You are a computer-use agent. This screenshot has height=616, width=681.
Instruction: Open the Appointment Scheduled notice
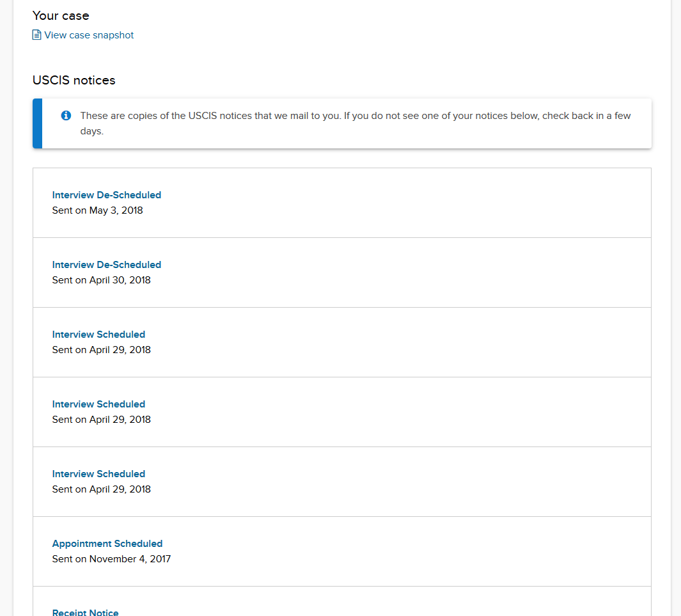[107, 544]
